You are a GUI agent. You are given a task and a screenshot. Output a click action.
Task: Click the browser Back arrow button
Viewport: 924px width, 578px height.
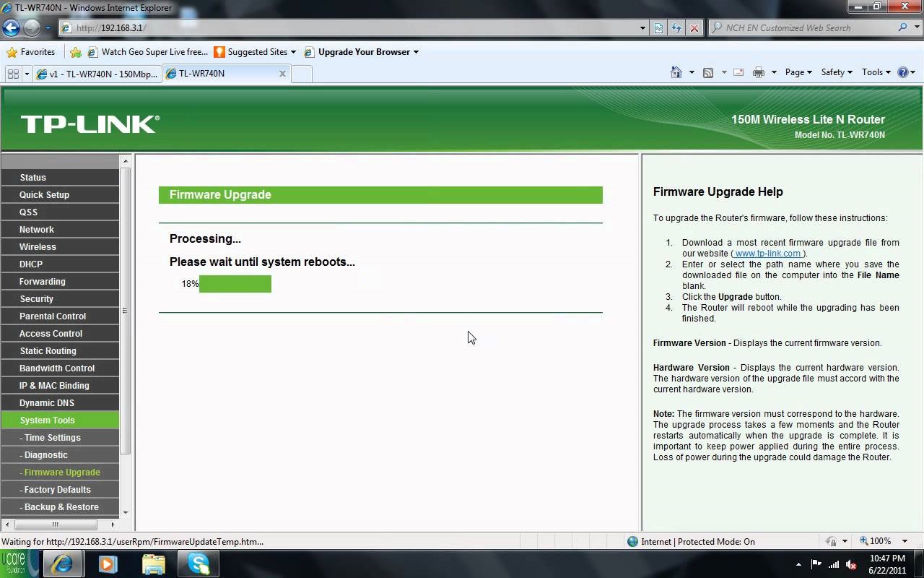tap(11, 28)
